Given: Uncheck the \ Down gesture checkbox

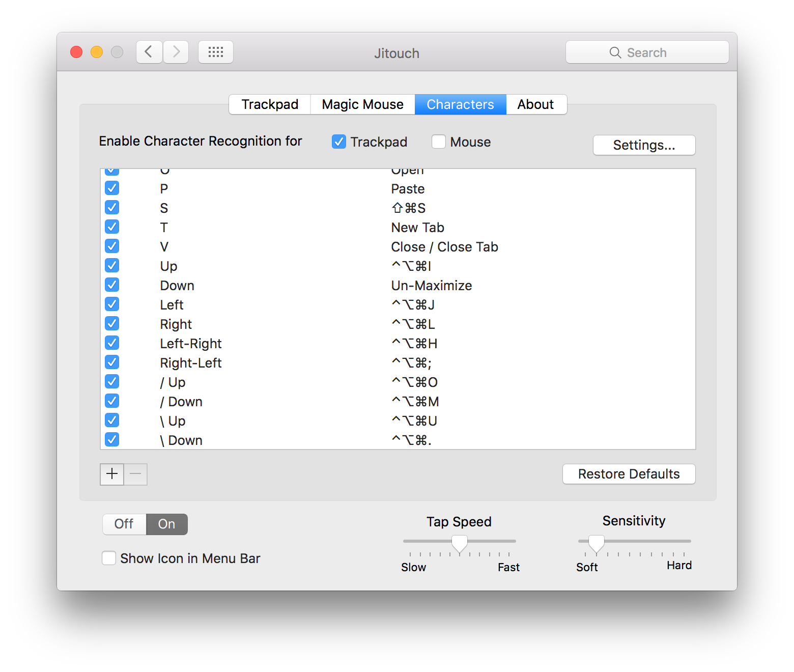Looking at the screenshot, I should [112, 440].
